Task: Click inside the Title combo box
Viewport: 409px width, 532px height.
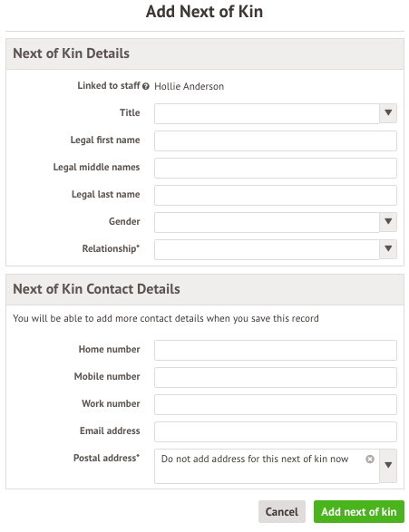Action: pos(267,113)
